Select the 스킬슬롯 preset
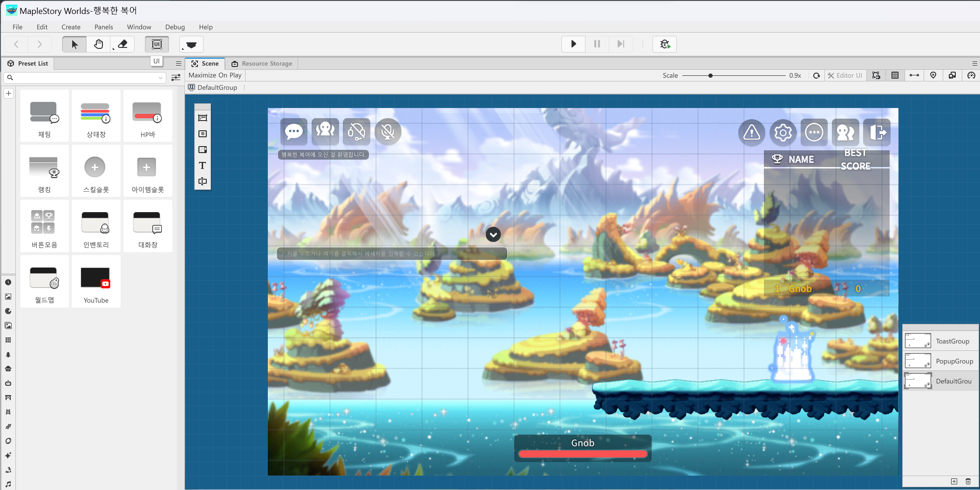 (96, 171)
